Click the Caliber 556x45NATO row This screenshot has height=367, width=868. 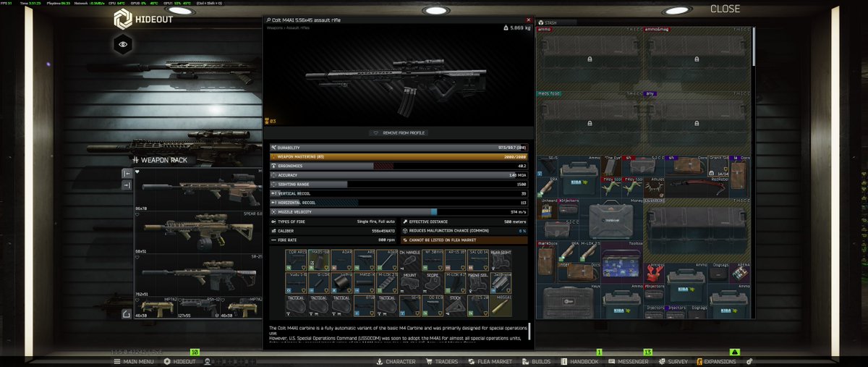333,230
